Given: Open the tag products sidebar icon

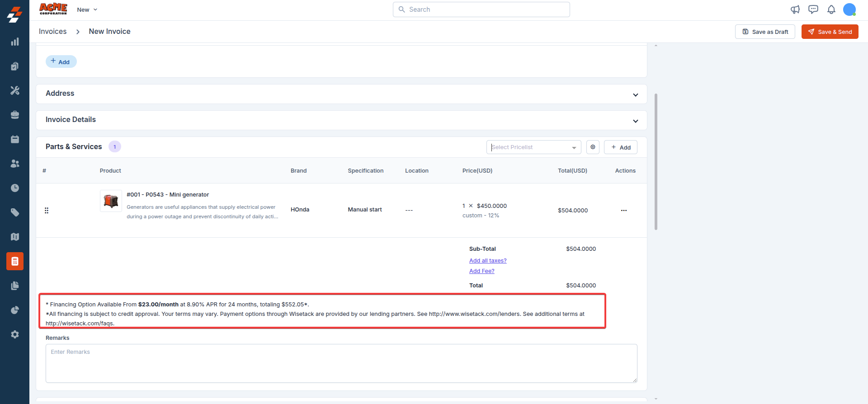Looking at the screenshot, I should [15, 212].
